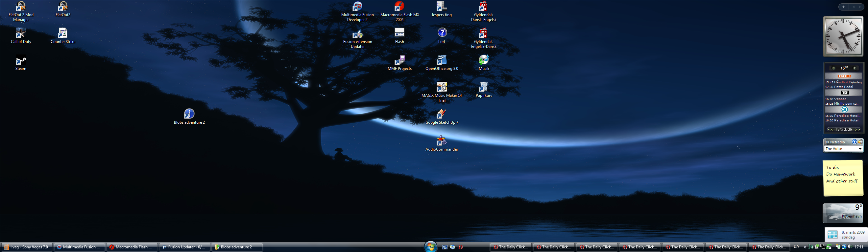Switch to Sony Vegas 7.0 taskbar window
868x252 pixels.
point(27,247)
